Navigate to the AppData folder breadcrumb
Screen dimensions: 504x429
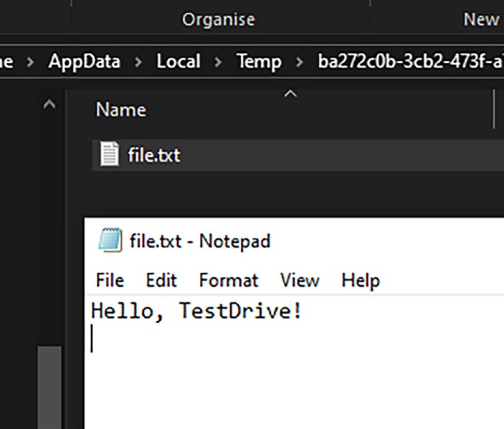click(85, 62)
